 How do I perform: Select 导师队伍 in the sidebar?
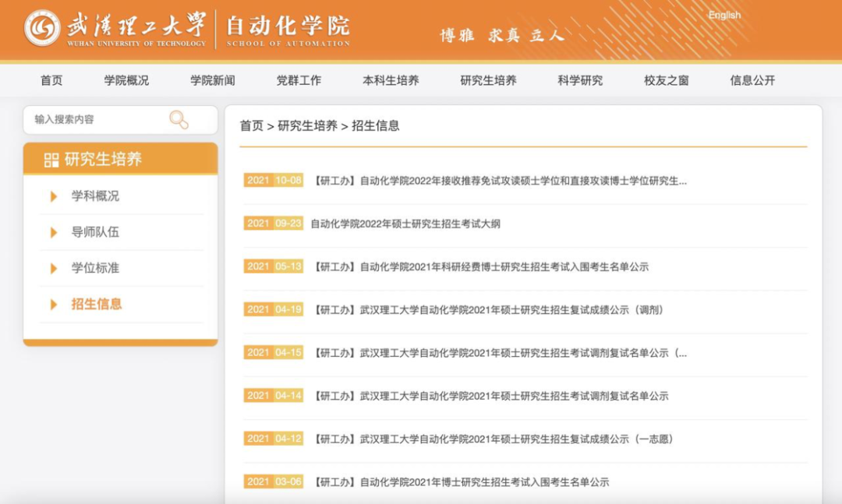click(x=96, y=232)
